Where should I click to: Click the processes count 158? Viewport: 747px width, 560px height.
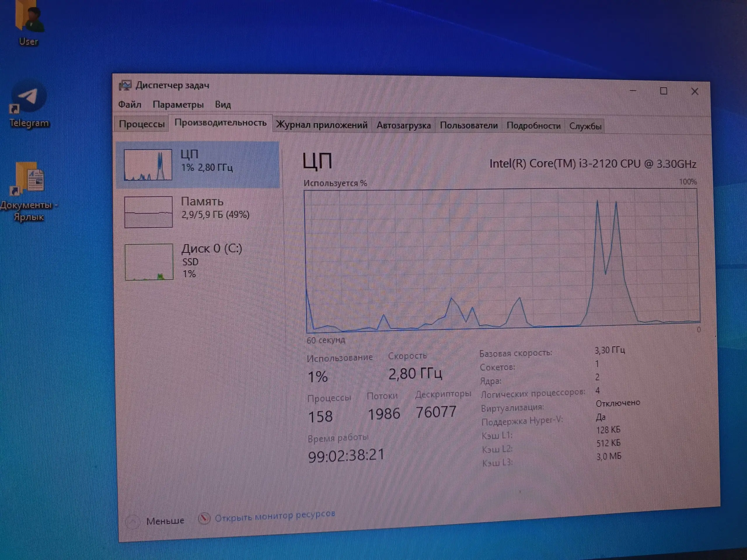pos(320,416)
